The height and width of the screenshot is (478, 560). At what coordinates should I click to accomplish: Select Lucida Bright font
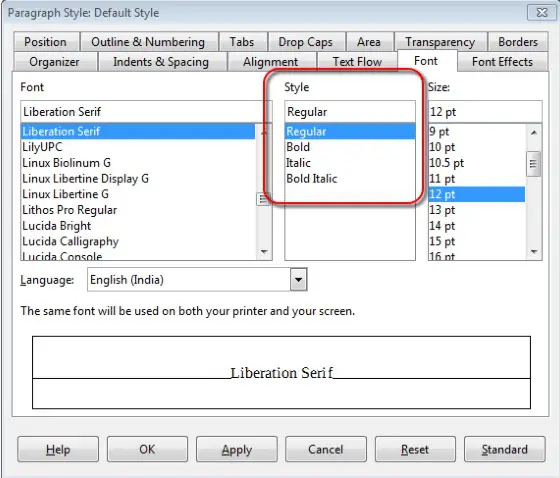(138, 225)
